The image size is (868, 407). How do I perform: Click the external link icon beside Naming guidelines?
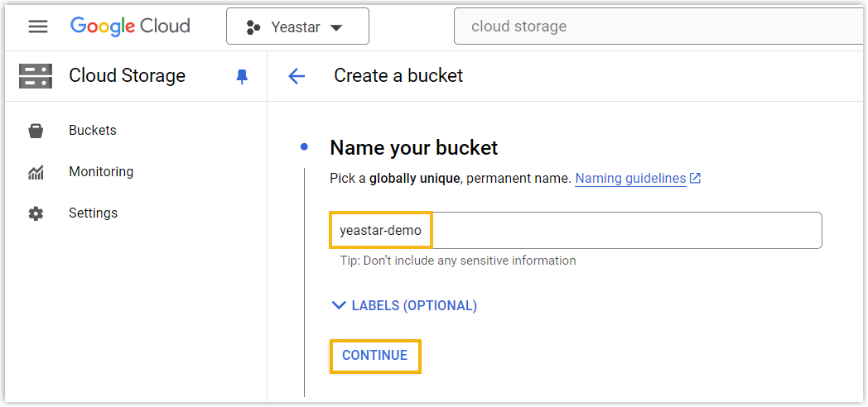(696, 179)
